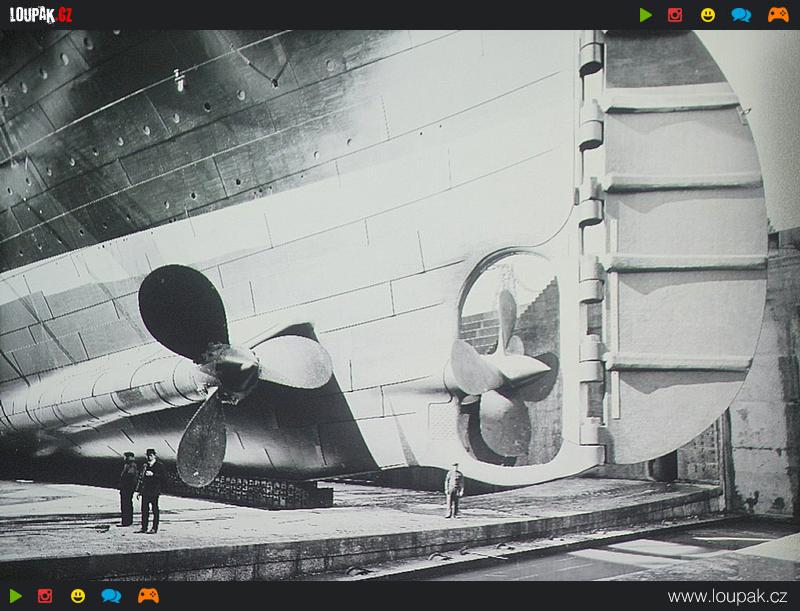
Task: Click the yellow smiley icon in top bar
Action: coord(708,15)
